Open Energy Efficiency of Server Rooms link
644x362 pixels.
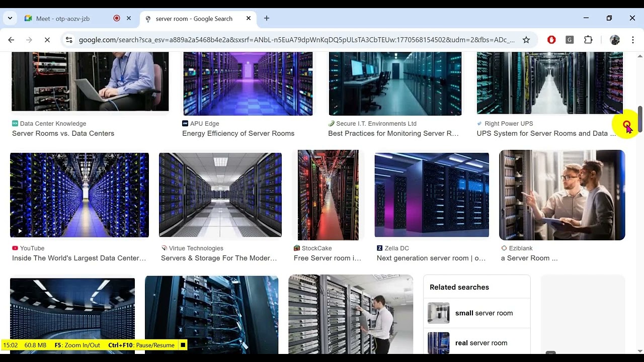tap(238, 133)
